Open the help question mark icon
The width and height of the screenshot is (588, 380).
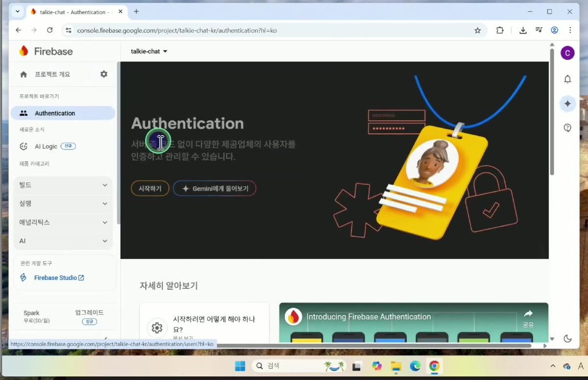(567, 128)
